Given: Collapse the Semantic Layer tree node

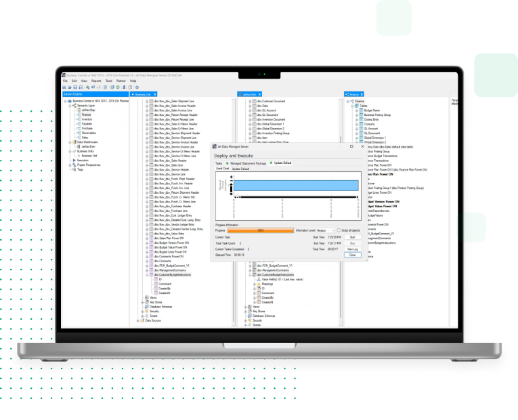Looking at the screenshot, I should point(70,106).
